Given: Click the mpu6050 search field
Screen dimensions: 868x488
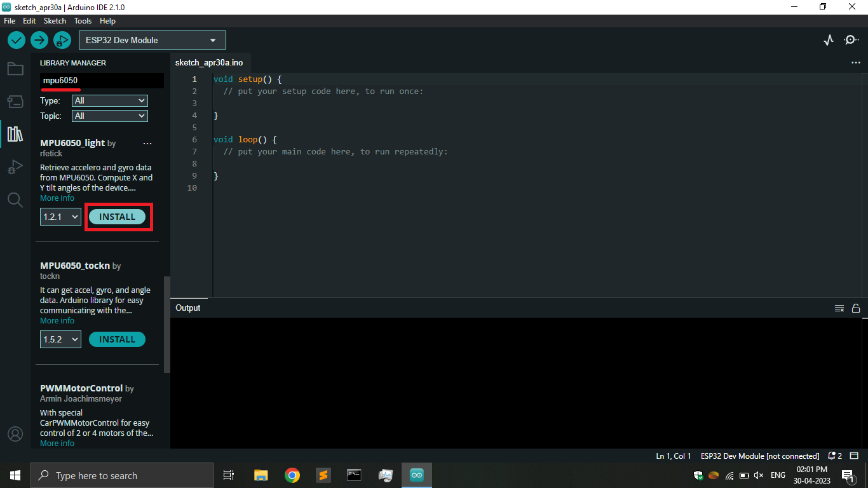Looking at the screenshot, I should (102, 81).
